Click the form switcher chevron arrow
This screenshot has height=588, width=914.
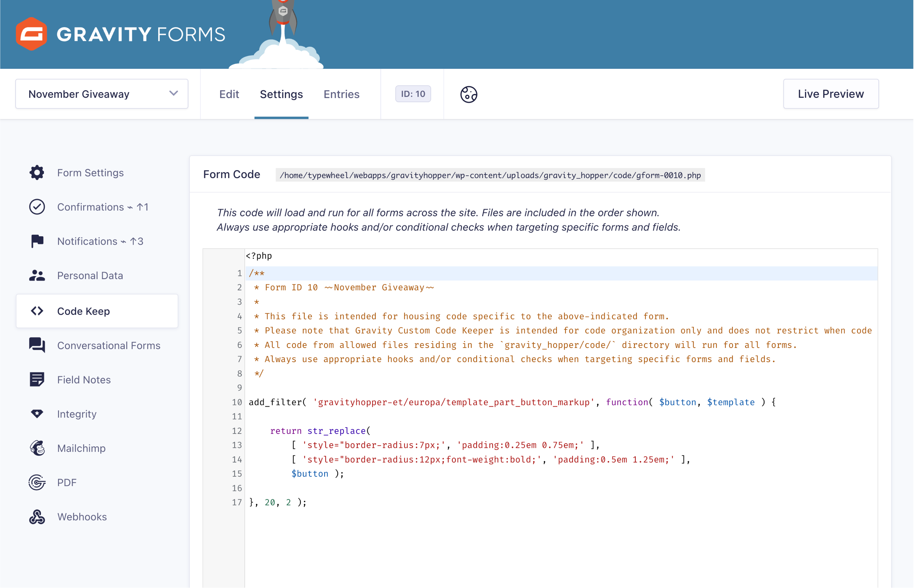click(174, 94)
